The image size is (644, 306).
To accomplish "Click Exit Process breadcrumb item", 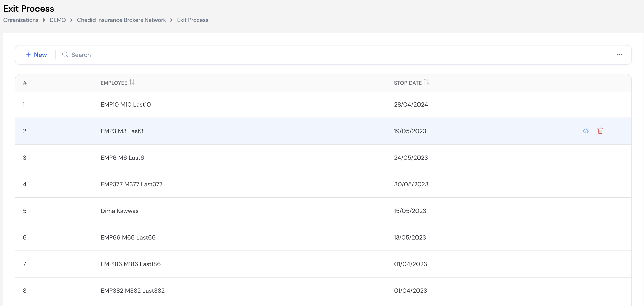I will coord(192,20).
